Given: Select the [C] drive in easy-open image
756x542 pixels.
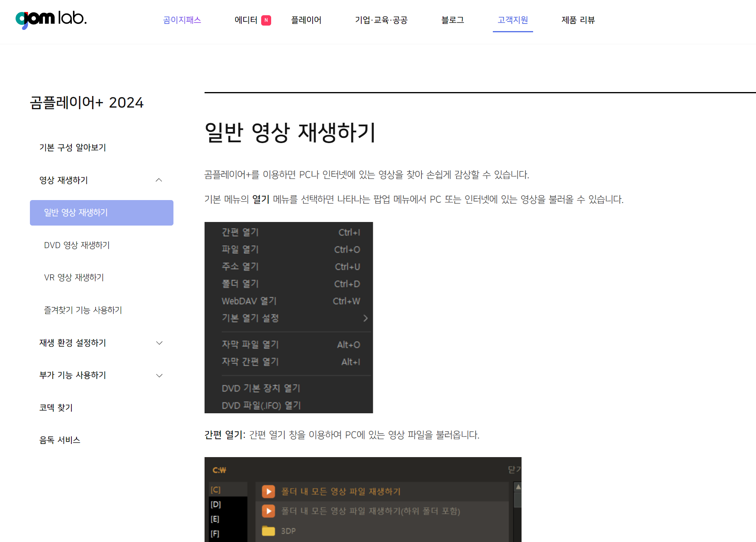Looking at the screenshot, I should 228,490.
